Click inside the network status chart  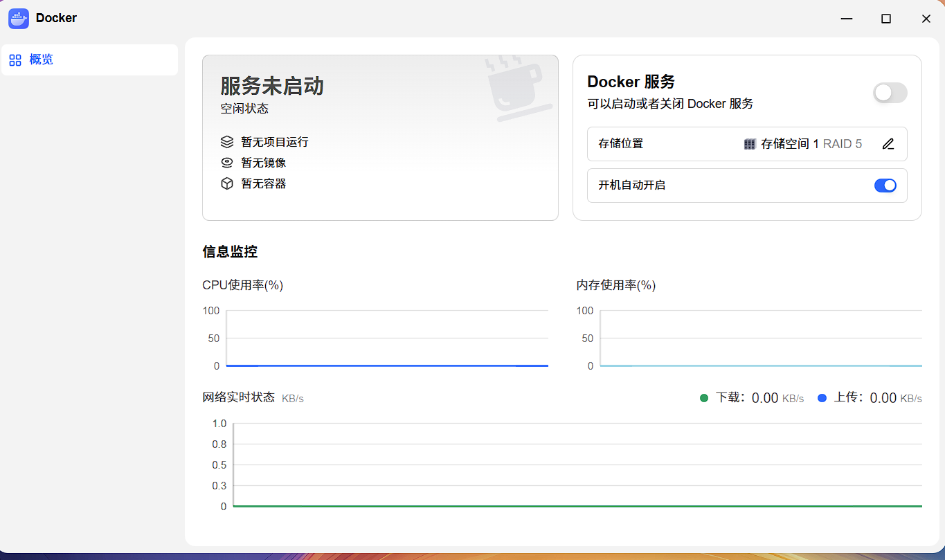click(577, 464)
